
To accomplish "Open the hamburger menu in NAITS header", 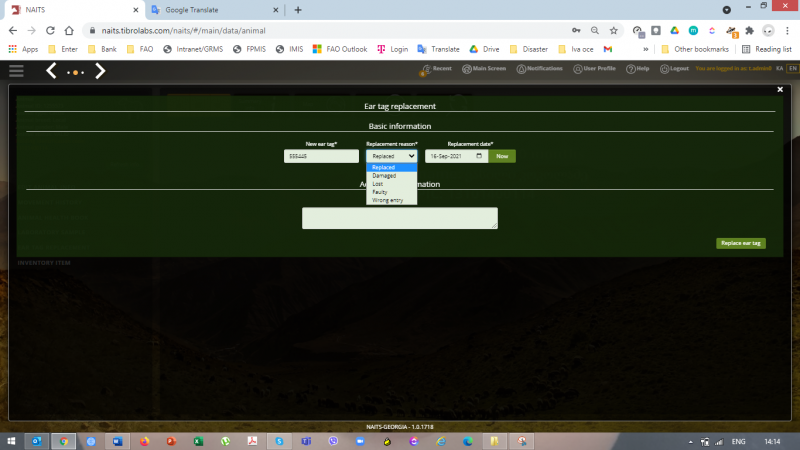I will tap(16, 71).
